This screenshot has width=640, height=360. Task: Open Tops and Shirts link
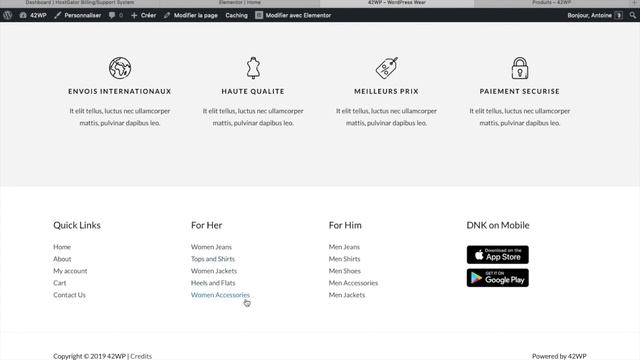click(x=213, y=259)
